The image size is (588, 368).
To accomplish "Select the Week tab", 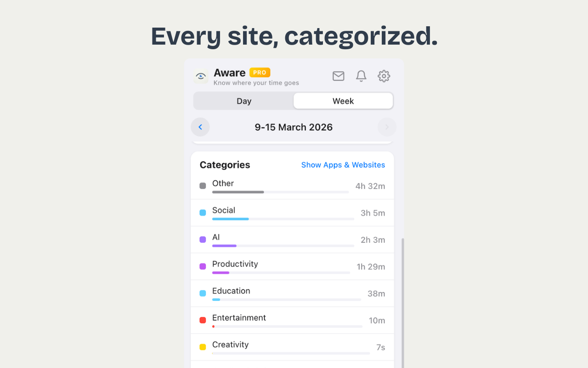I will coord(343,101).
